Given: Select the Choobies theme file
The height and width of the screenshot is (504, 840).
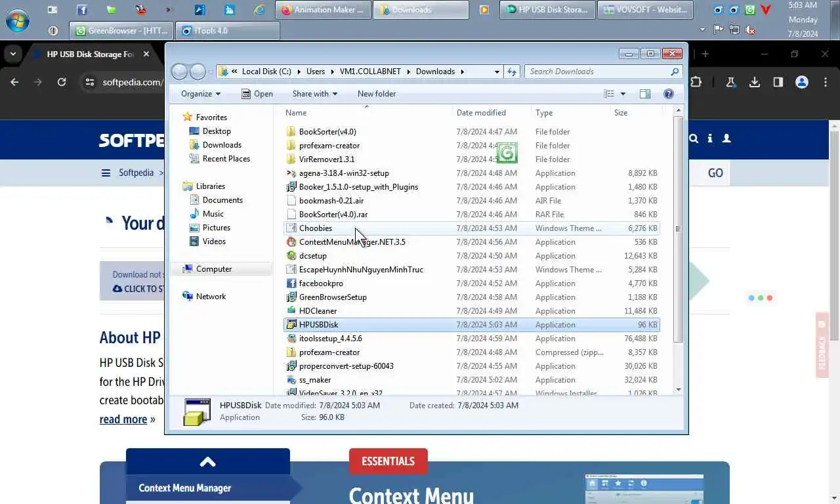Looking at the screenshot, I should (316, 228).
